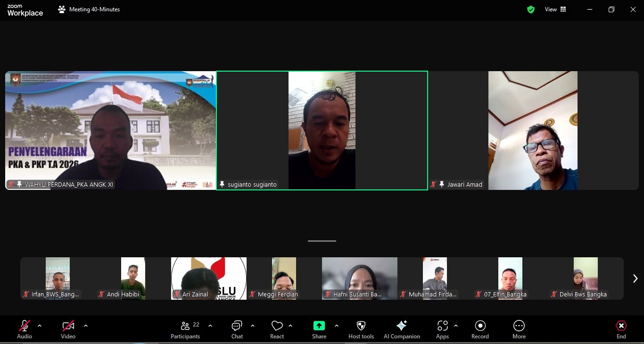Open the View layout menu
This screenshot has width=644, height=344.
[555, 9]
